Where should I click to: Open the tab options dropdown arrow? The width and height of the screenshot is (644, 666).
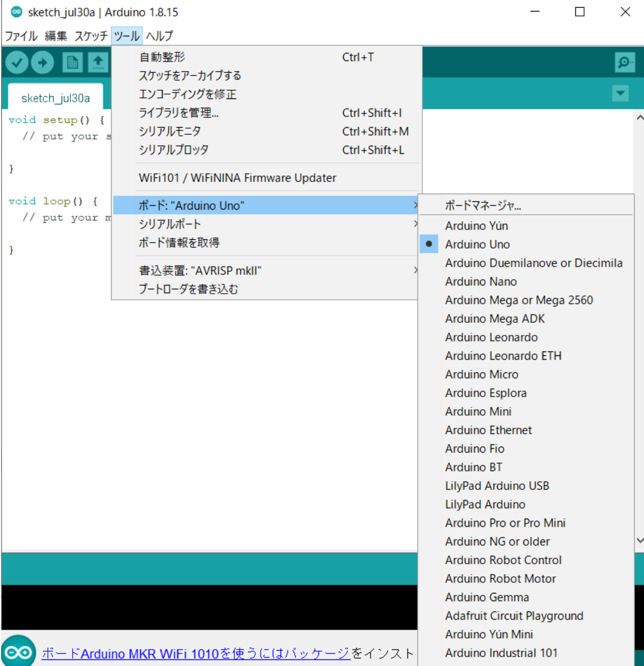click(x=620, y=93)
